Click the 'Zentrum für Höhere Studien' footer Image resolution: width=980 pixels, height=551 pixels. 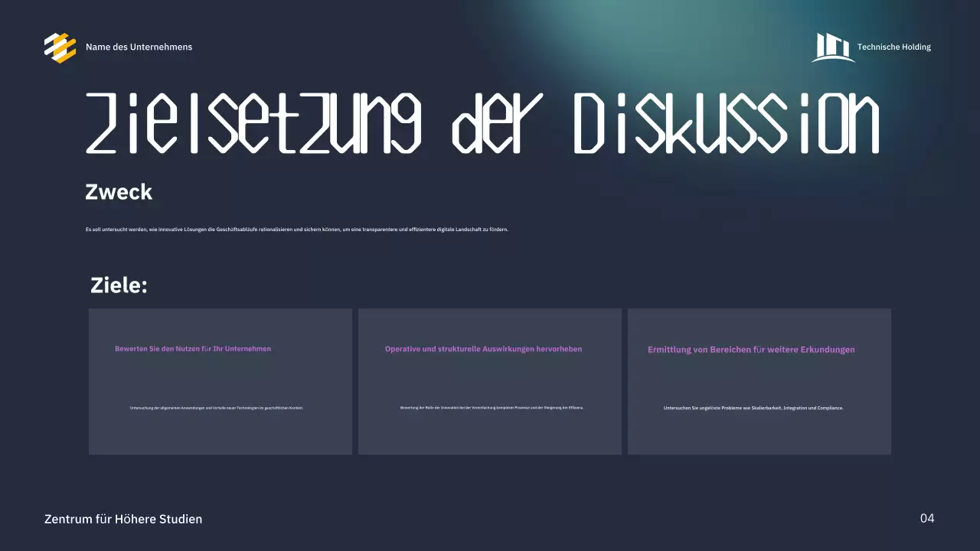click(x=123, y=520)
